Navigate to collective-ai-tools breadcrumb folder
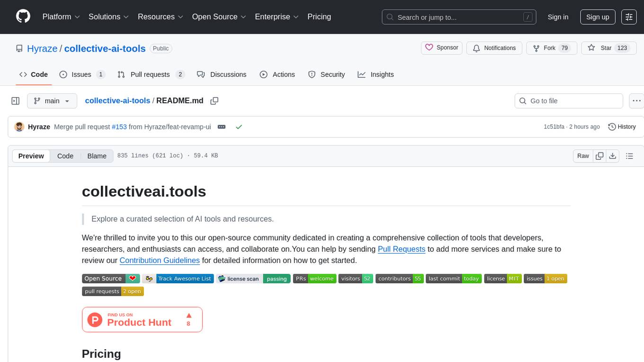The image size is (644, 362). 117,101
